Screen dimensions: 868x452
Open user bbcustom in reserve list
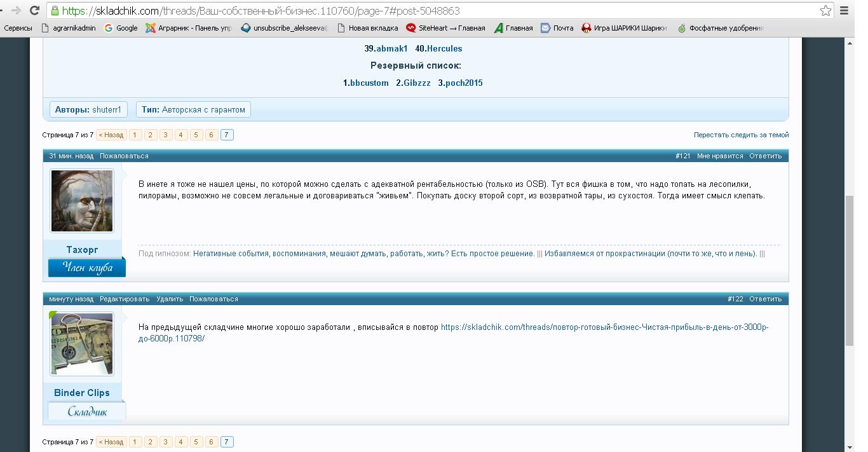[x=369, y=83]
